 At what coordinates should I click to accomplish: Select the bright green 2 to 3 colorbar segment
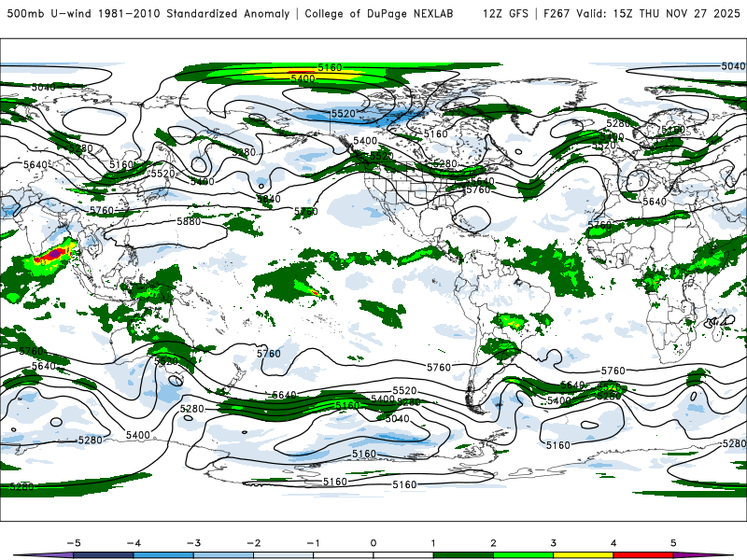[523, 555]
